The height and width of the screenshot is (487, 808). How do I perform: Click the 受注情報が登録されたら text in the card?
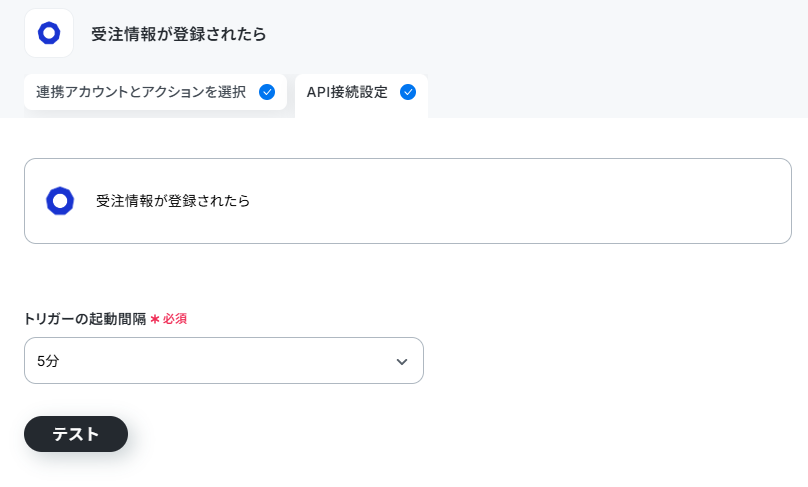[173, 201]
